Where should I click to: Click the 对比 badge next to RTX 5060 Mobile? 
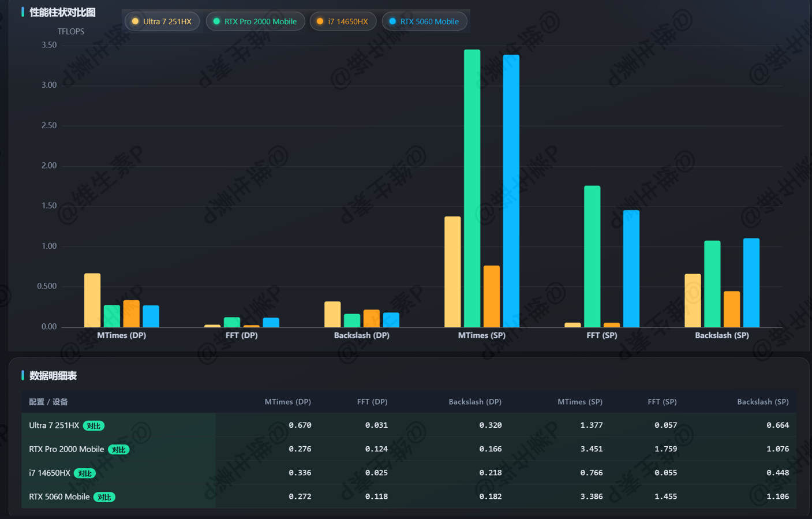(104, 497)
